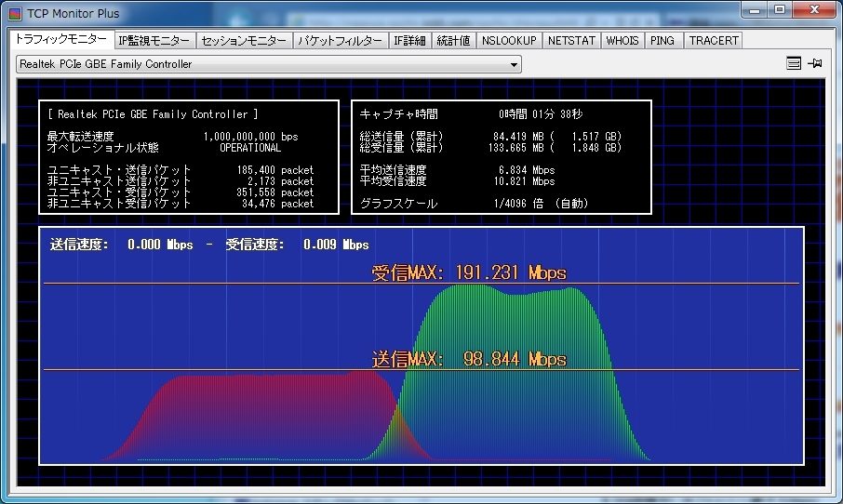
Task: Click the 受信MAX: 191.231 Mbps label
Action: [x=469, y=273]
